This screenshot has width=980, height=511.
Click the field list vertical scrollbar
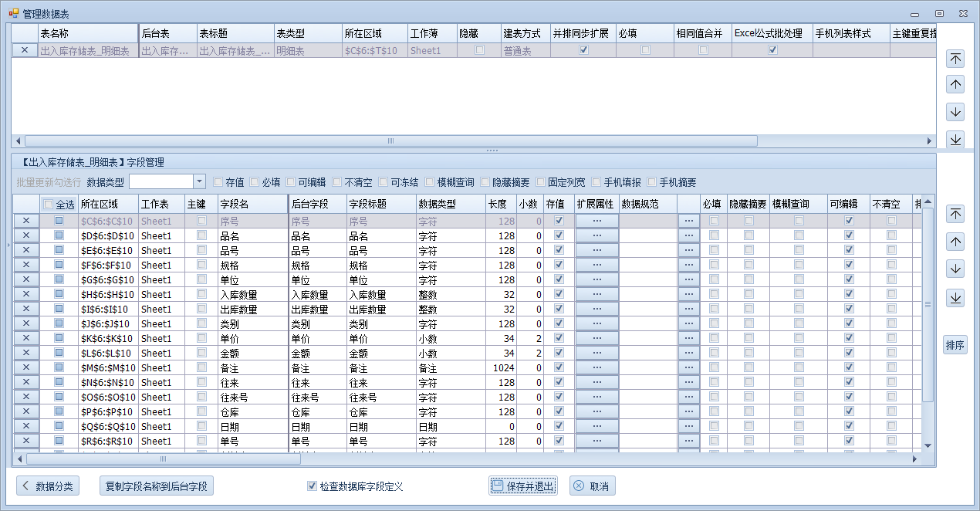[928, 324]
